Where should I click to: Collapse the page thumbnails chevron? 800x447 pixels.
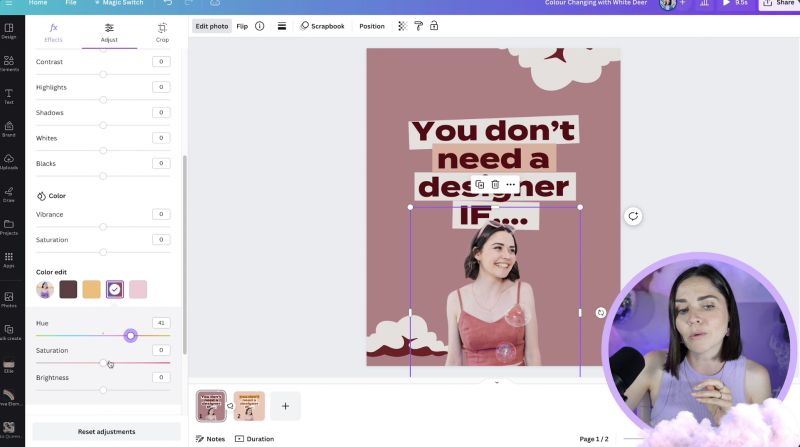click(496, 382)
